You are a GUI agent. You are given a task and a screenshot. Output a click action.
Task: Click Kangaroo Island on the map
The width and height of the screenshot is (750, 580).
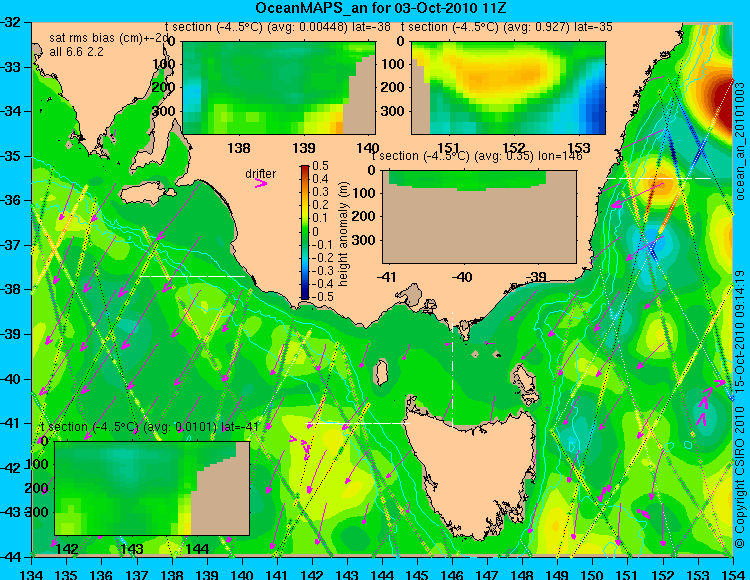[x=148, y=194]
